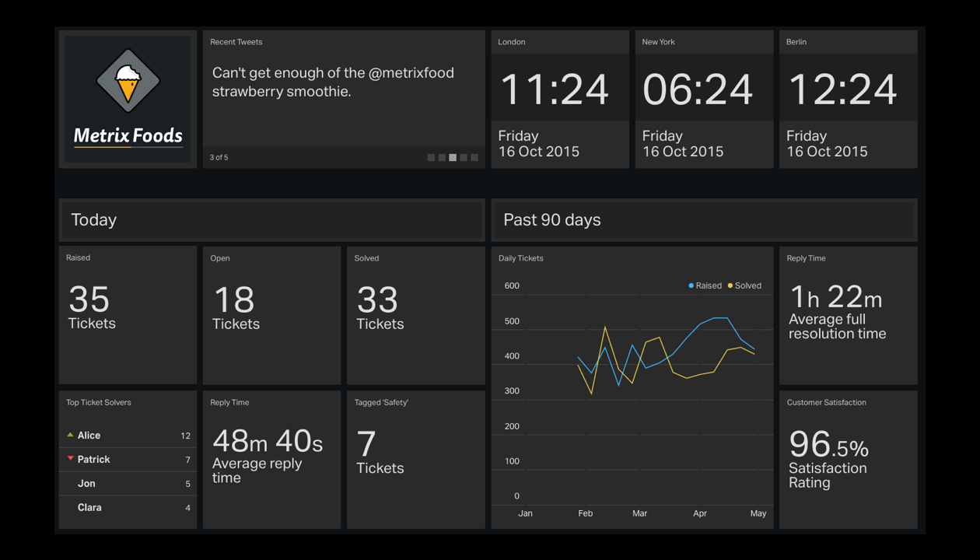The width and height of the screenshot is (980, 560).
Task: Click the recent tweet about strawberry smoothie
Action: pos(333,82)
